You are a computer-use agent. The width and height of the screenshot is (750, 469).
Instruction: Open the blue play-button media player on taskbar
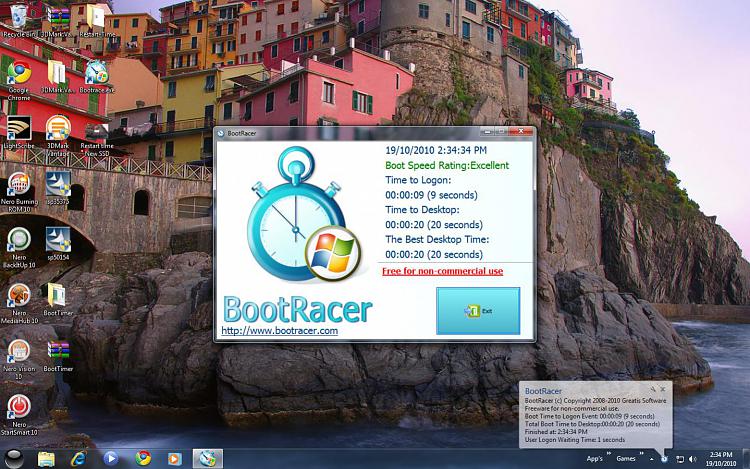[x=110, y=458]
